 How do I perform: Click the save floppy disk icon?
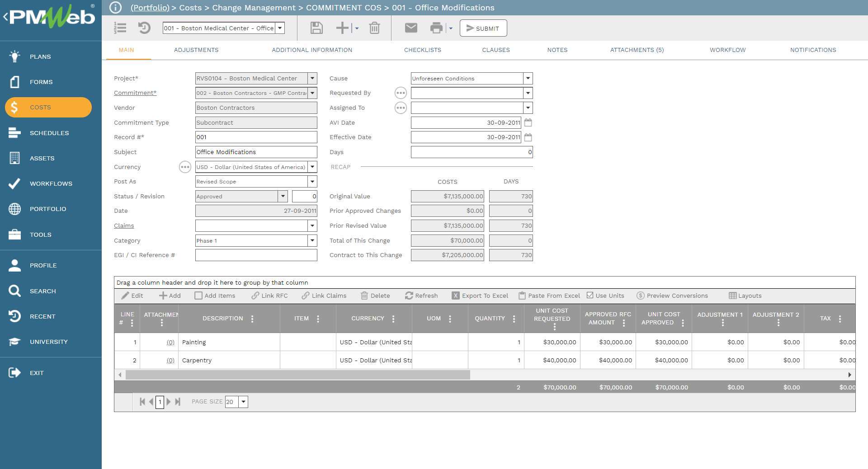316,28
